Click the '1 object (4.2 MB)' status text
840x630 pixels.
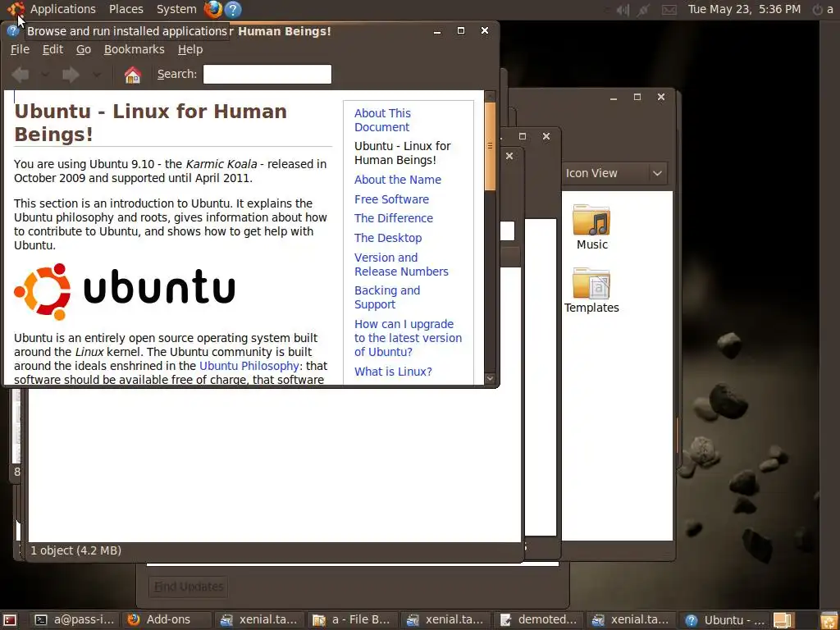(75, 550)
